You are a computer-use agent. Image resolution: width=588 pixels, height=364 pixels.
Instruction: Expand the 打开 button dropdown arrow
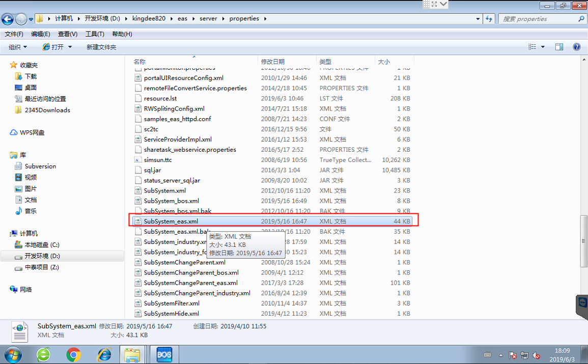[x=70, y=47]
